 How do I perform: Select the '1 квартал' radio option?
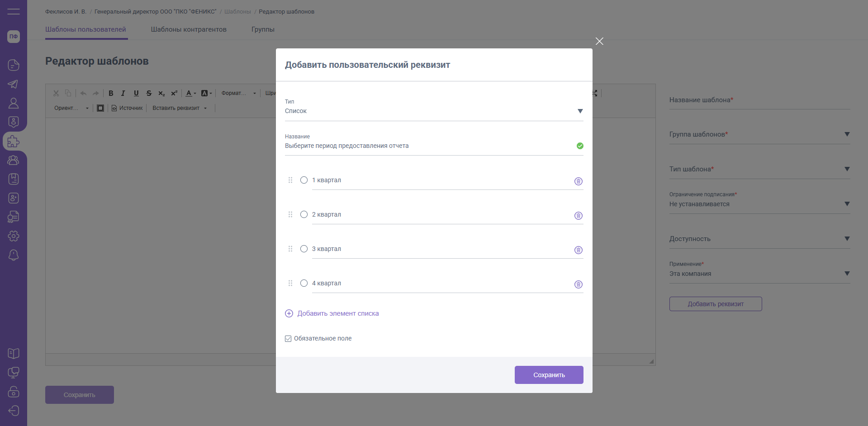(x=304, y=180)
